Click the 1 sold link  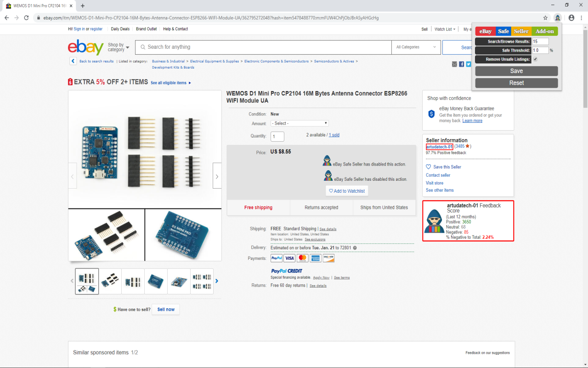pyautogui.click(x=334, y=135)
